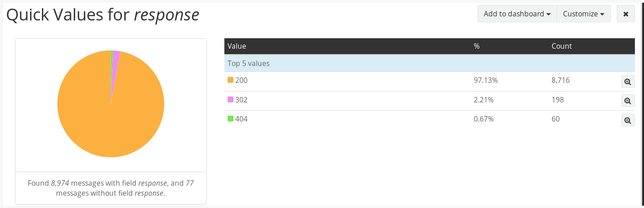Click the magnifier icon for value 302

(x=628, y=101)
